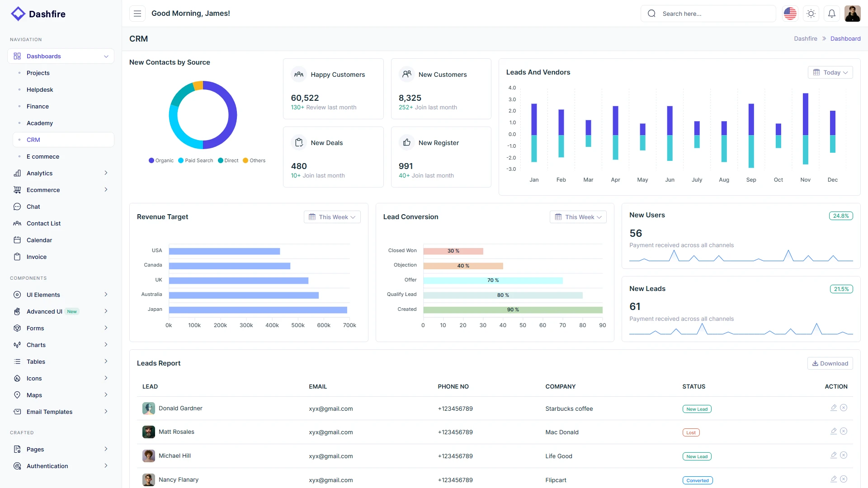Viewport: 868px width, 488px height.
Task: Expand the Forms submenu arrow
Action: [106, 328]
